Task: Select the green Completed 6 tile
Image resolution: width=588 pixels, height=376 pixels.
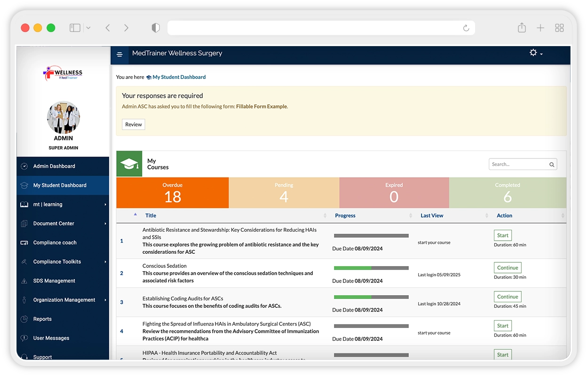Action: tap(507, 193)
